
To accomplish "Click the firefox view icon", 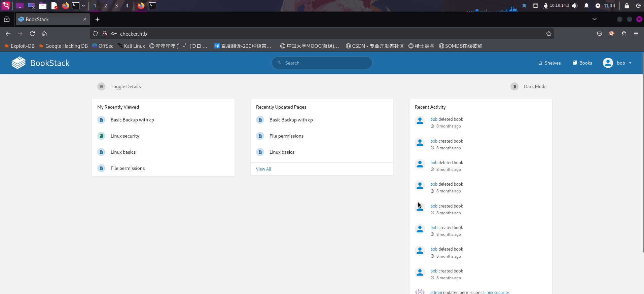I will 7,20.
